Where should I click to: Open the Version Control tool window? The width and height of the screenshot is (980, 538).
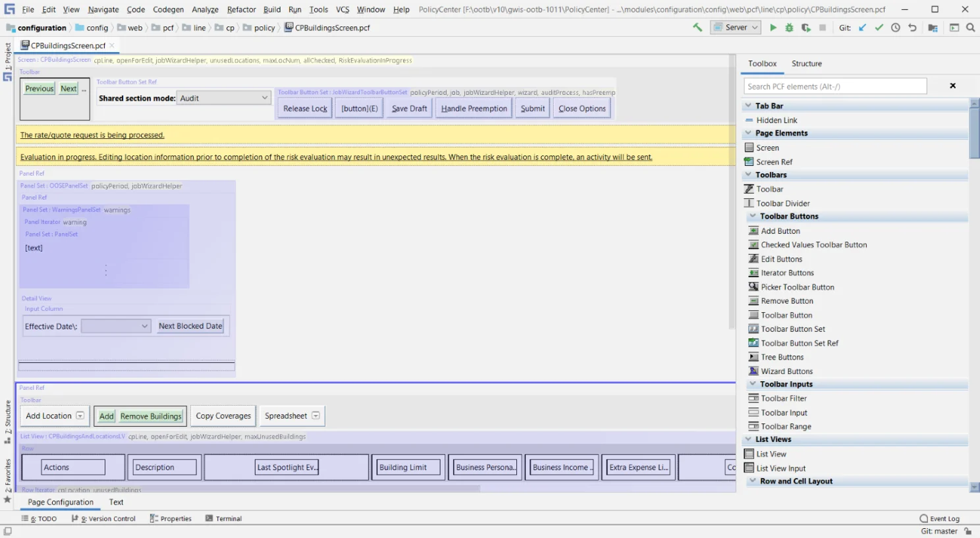[103, 519]
